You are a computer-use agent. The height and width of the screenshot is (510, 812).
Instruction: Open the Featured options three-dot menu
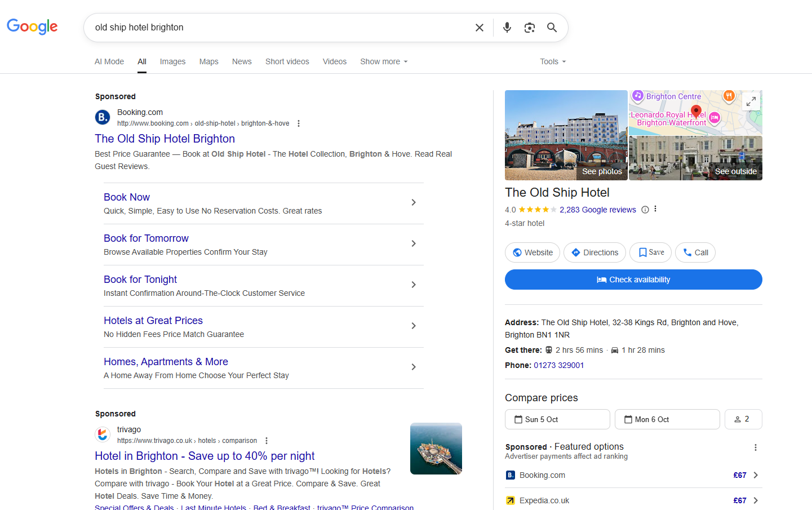pyautogui.click(x=755, y=447)
